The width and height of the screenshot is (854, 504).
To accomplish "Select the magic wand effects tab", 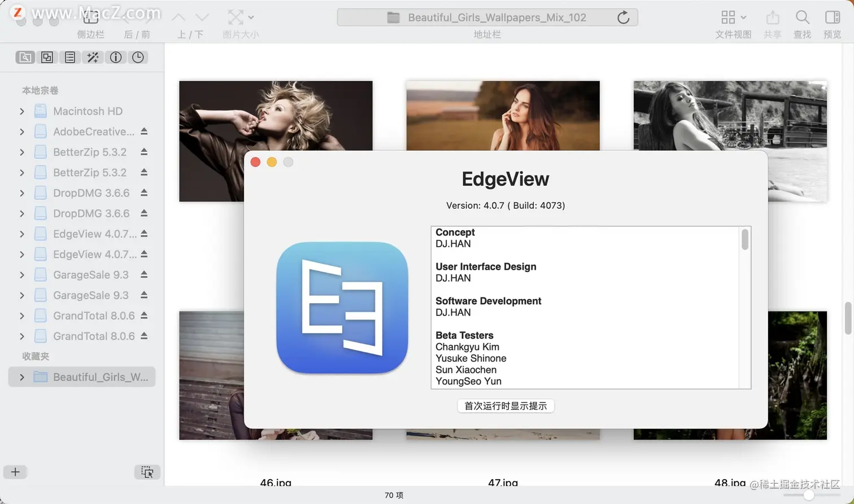I will (93, 58).
